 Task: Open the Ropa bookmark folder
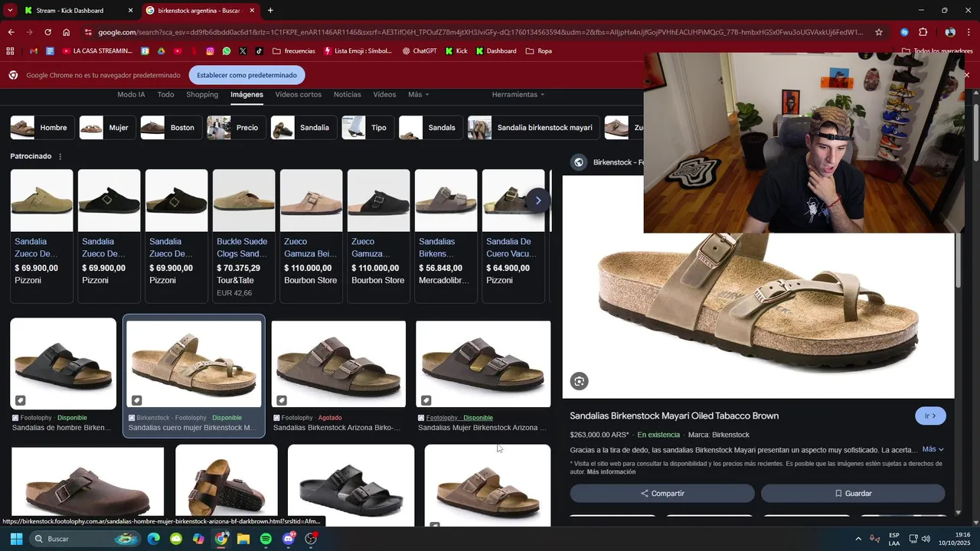pos(539,51)
